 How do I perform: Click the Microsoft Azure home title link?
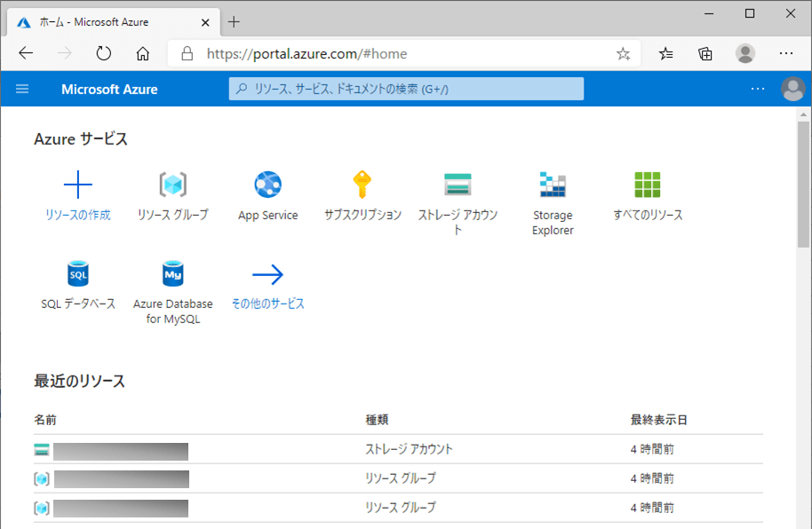pos(109,89)
